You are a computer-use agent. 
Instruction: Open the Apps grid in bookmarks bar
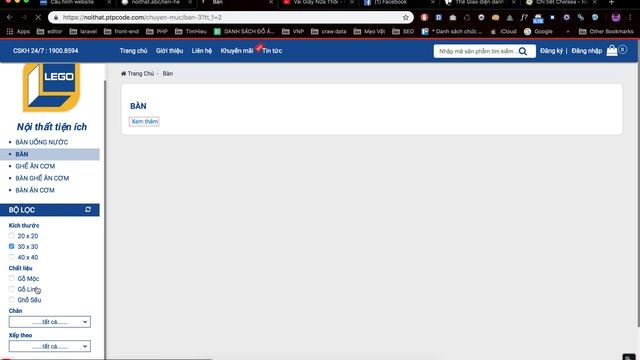19,31
